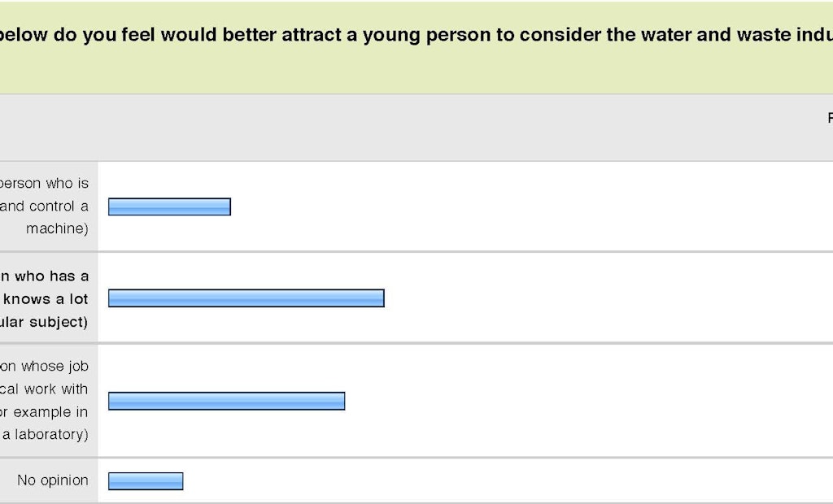Click the bold 'knows a lot' label
This screenshot has height=504, width=833.
46,299
